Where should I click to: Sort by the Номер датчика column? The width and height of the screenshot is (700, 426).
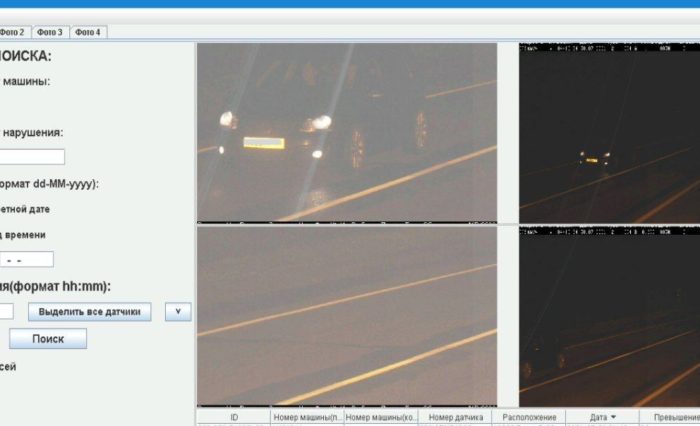pyautogui.click(x=455, y=417)
